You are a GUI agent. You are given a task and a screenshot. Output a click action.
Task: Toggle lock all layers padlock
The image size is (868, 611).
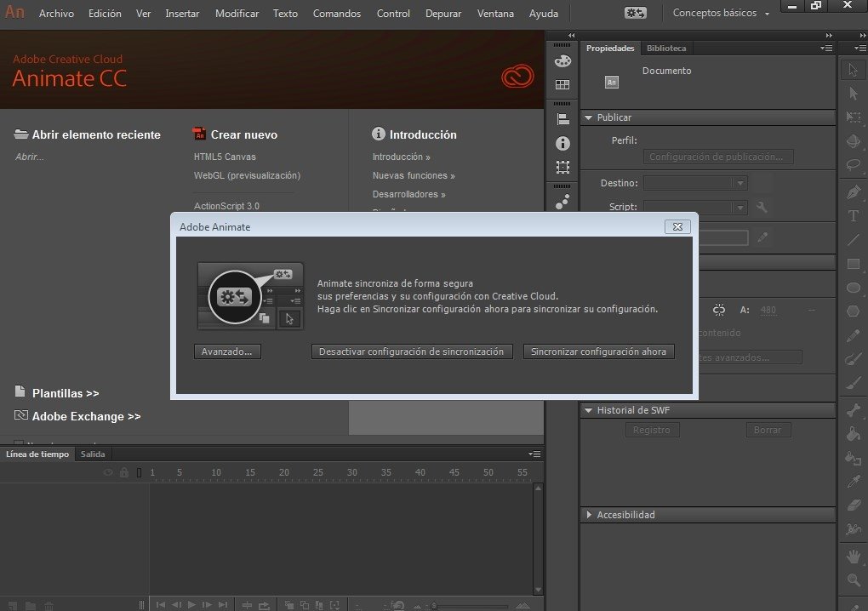124,472
